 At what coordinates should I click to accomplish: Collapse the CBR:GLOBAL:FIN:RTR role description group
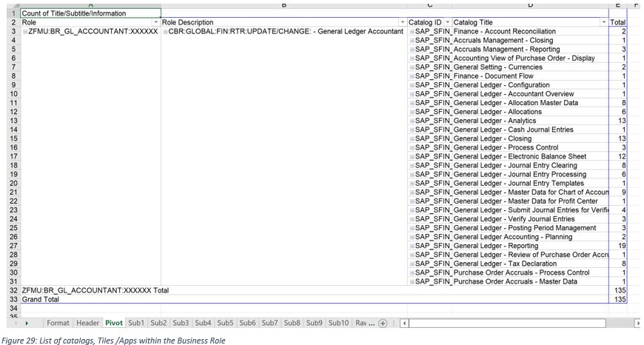coord(165,32)
